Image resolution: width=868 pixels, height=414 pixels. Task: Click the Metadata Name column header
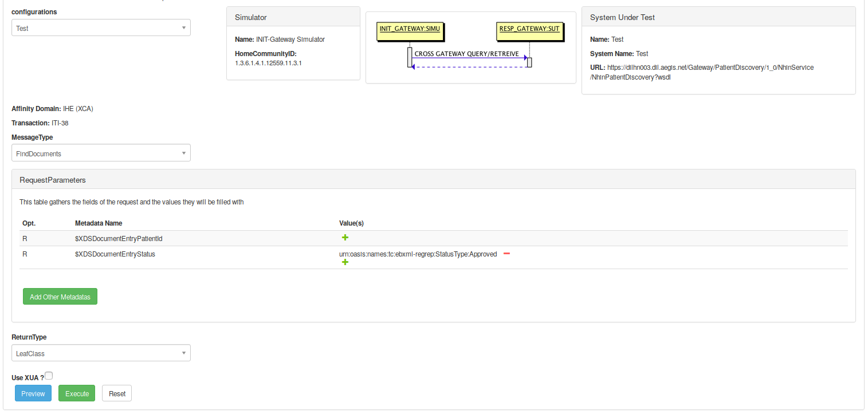(99, 223)
